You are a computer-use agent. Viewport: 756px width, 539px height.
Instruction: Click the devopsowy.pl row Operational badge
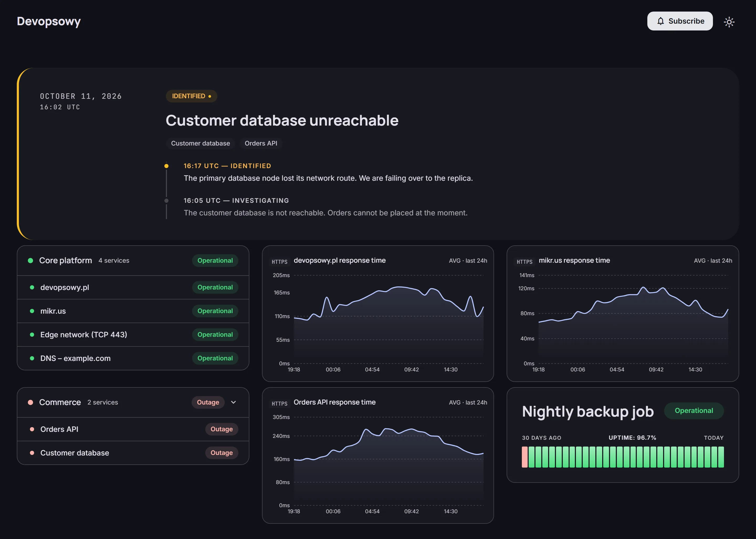(x=215, y=287)
